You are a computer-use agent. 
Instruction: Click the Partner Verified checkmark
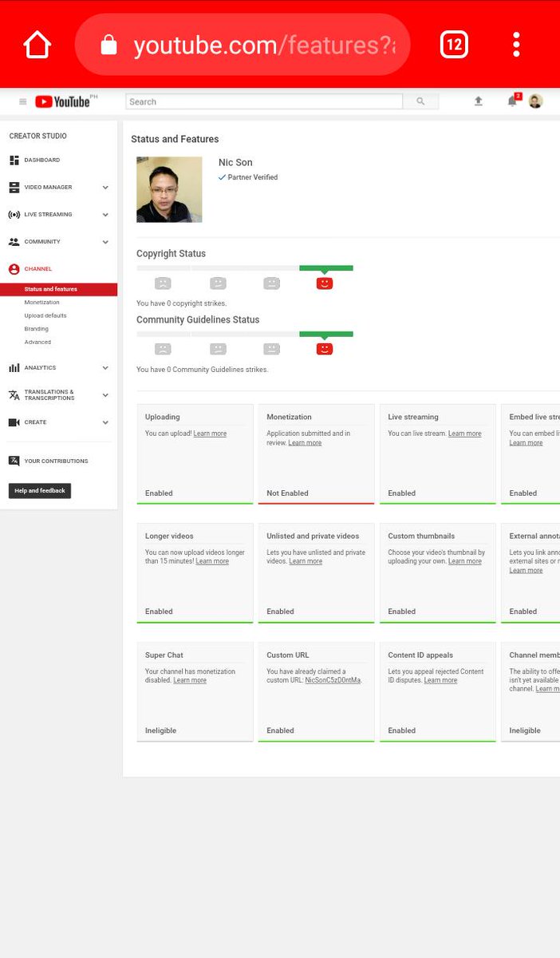tap(223, 177)
